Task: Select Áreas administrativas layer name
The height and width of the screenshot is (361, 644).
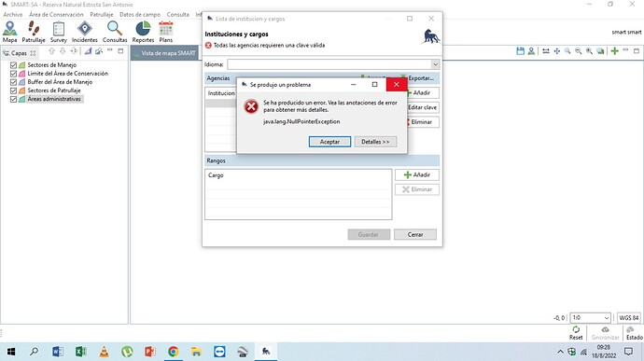Action: (x=54, y=99)
